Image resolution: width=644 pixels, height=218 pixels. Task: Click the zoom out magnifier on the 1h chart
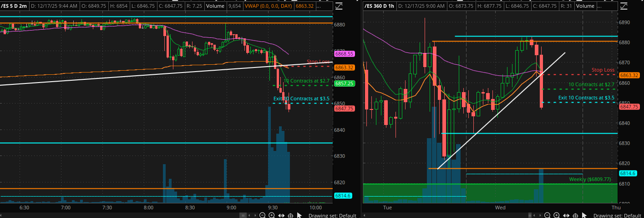pos(547,215)
